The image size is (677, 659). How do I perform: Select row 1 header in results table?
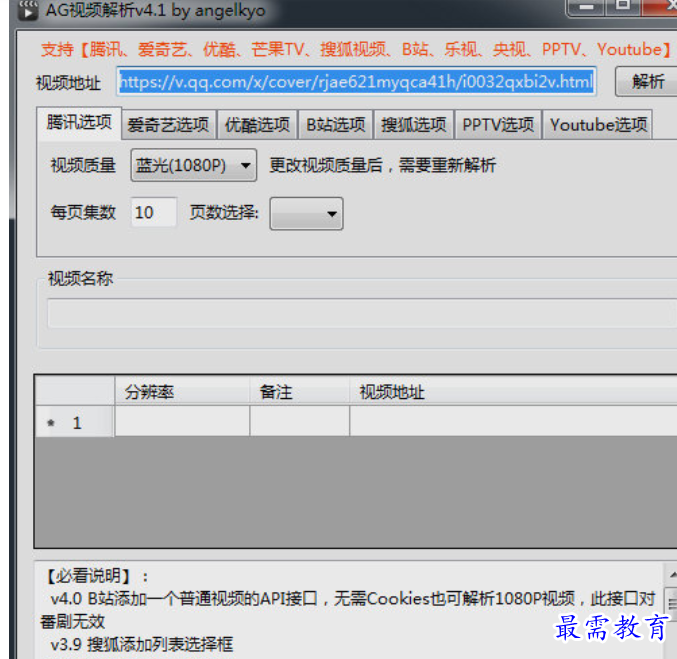click(x=75, y=422)
